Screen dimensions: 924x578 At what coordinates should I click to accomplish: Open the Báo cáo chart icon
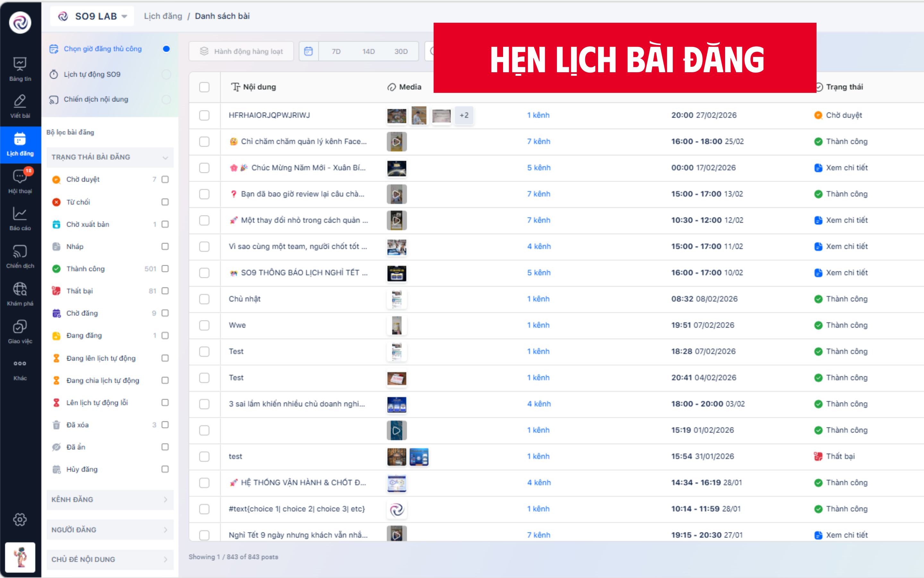pyautogui.click(x=20, y=214)
